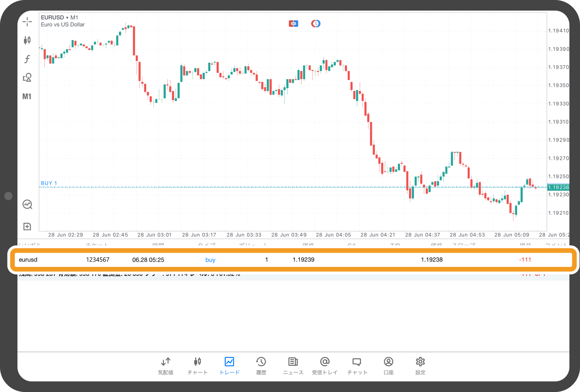The image size is (580, 392).
Task: Open chart type candlestick settings
Action: [x=27, y=40]
